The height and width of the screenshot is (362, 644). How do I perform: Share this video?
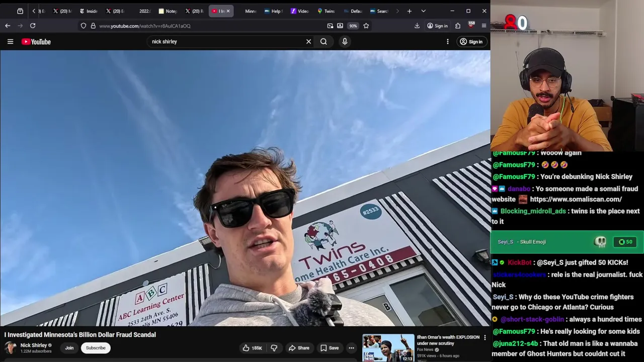tap(299, 348)
